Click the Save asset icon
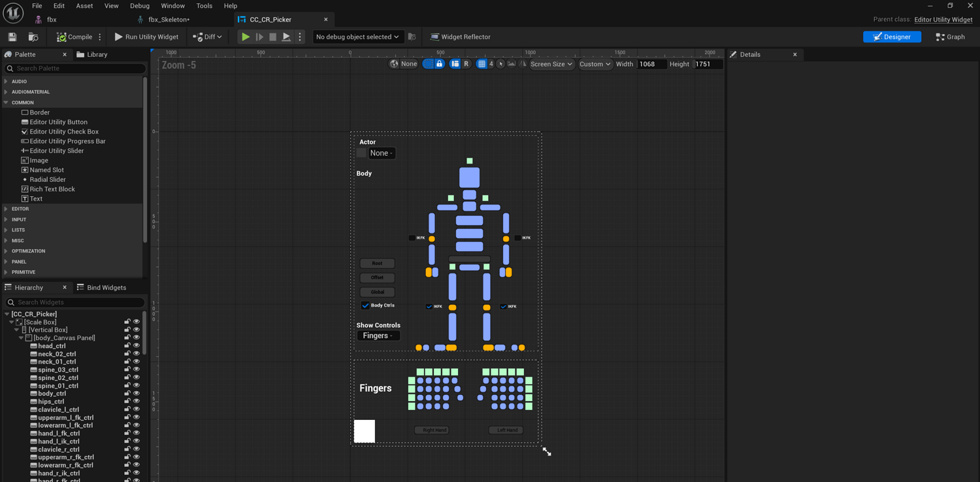The height and width of the screenshot is (482, 980). (x=12, y=37)
